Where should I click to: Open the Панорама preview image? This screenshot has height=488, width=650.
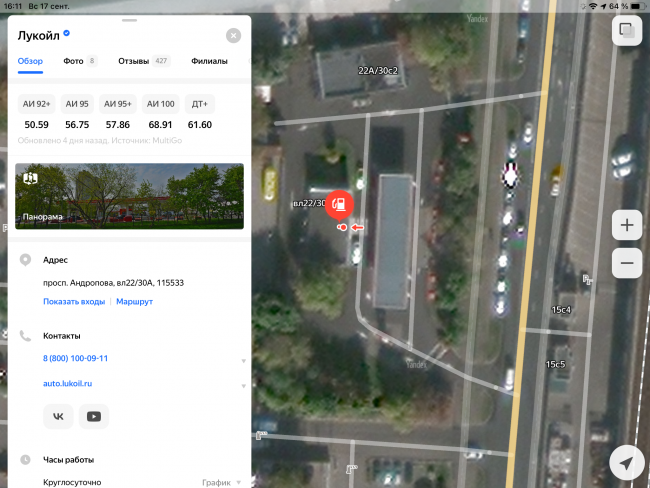129,196
